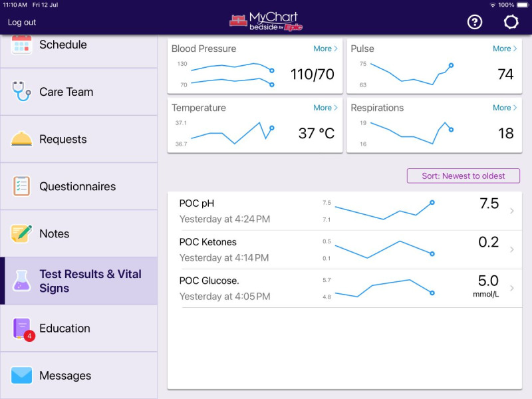The height and width of the screenshot is (399, 532).
Task: Open POC Ketones details chevron
Action: point(512,250)
